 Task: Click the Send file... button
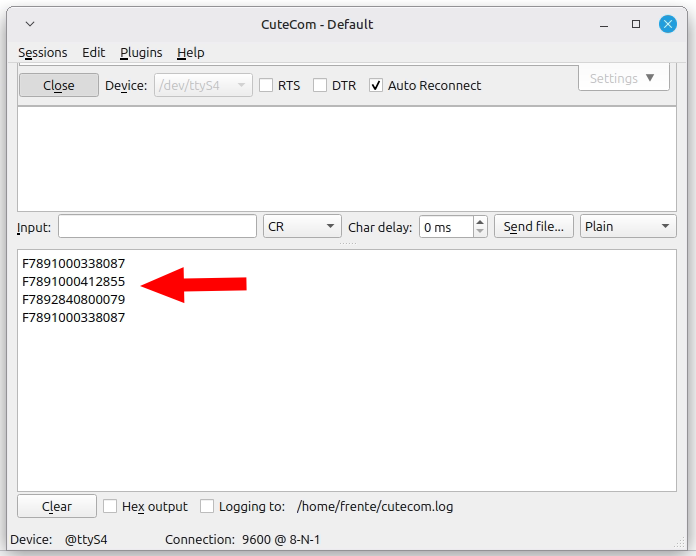pyautogui.click(x=534, y=226)
